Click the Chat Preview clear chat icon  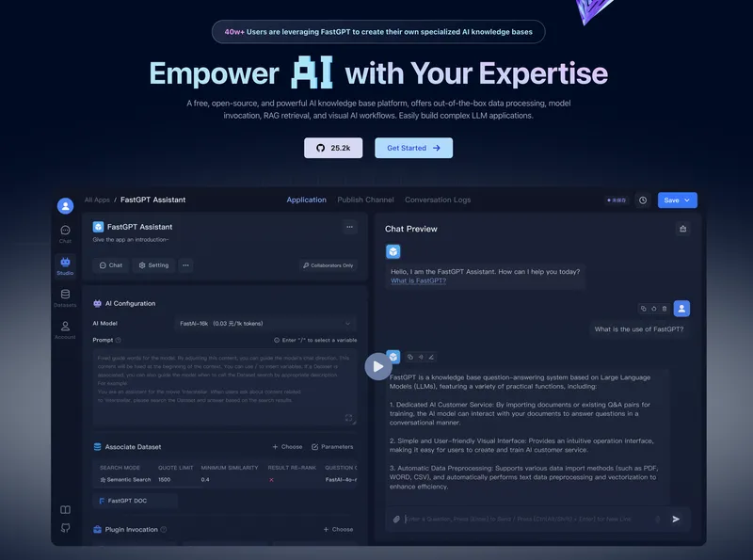pos(683,229)
